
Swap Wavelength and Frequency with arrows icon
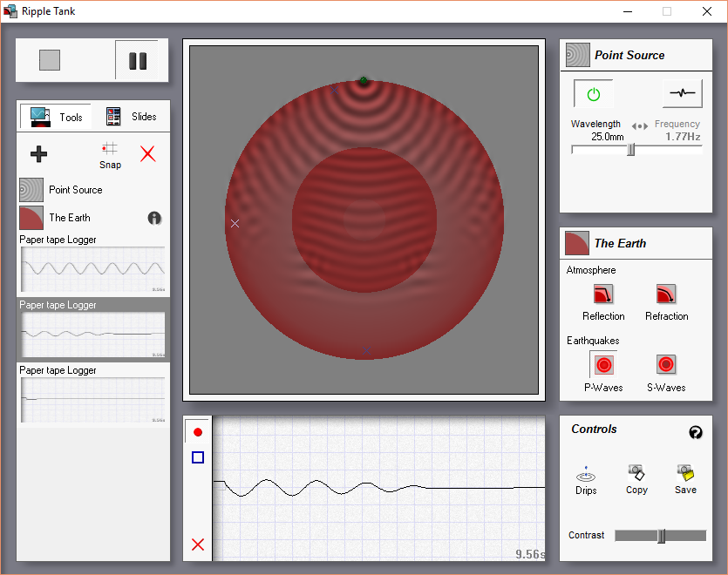pos(639,125)
